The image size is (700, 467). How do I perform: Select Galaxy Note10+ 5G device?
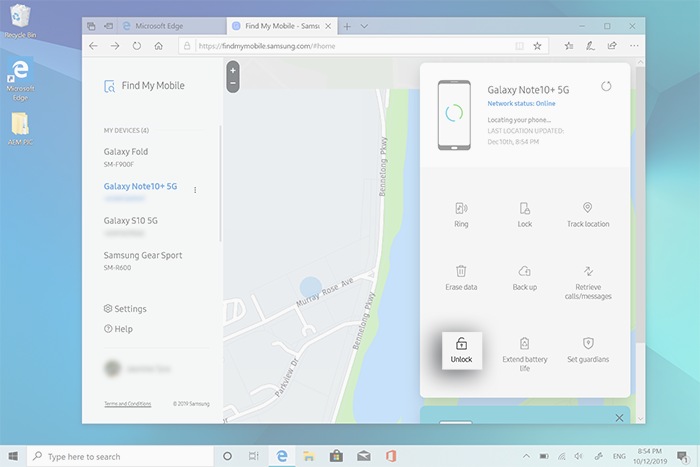pyautogui.click(x=140, y=192)
